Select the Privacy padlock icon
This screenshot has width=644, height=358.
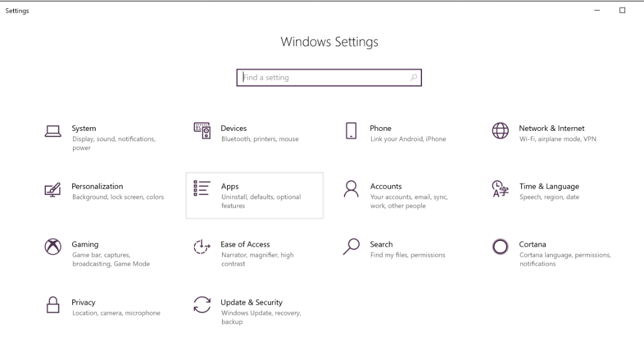(53, 305)
